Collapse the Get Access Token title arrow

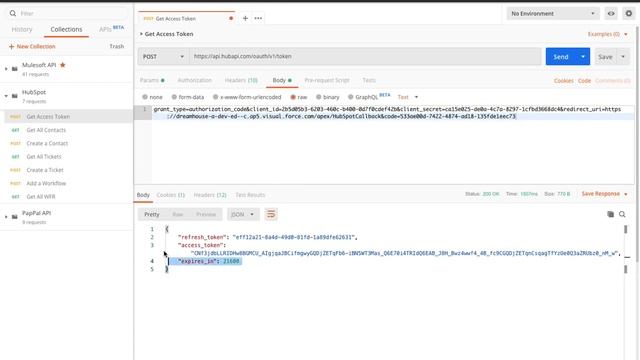coord(141,34)
